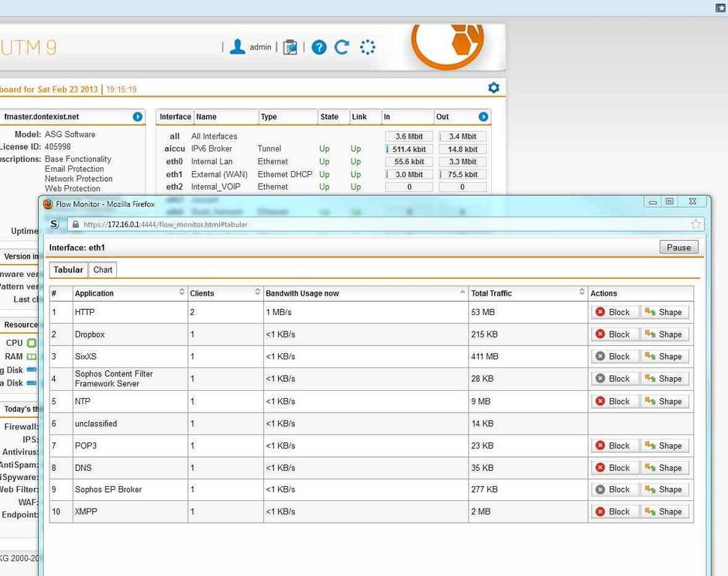The height and width of the screenshot is (576, 728).
Task: Shape traffic for Sophos EP Broker
Action: 664,490
